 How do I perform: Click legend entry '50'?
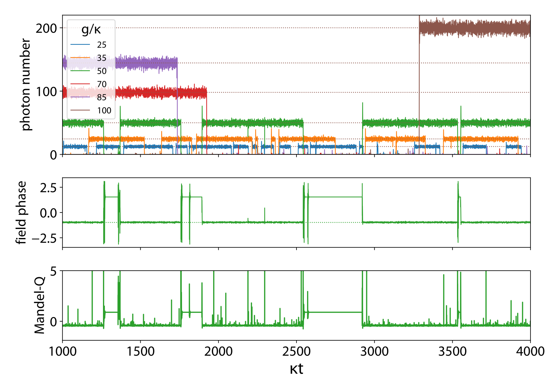pos(102,71)
